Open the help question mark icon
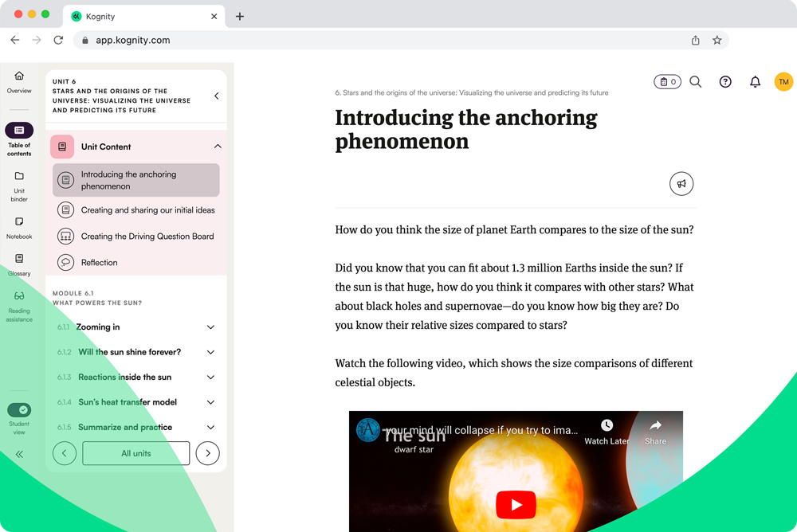Image resolution: width=797 pixels, height=532 pixels. [x=725, y=82]
